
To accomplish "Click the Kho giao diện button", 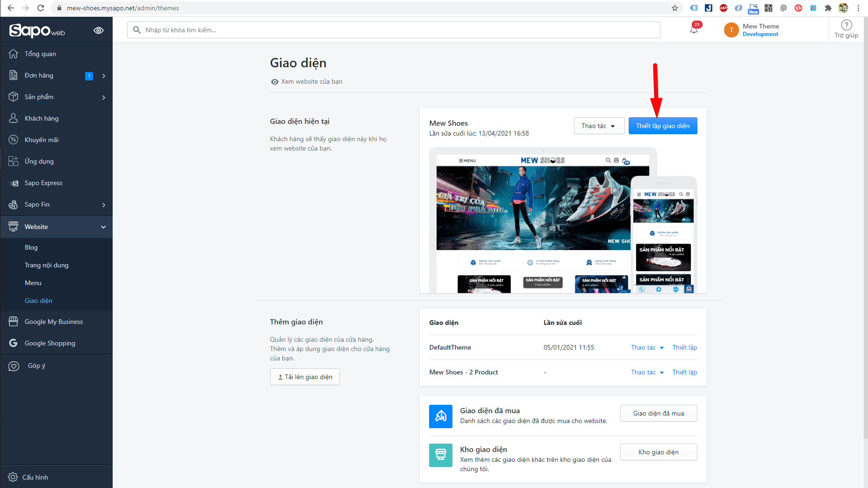I will tap(659, 452).
